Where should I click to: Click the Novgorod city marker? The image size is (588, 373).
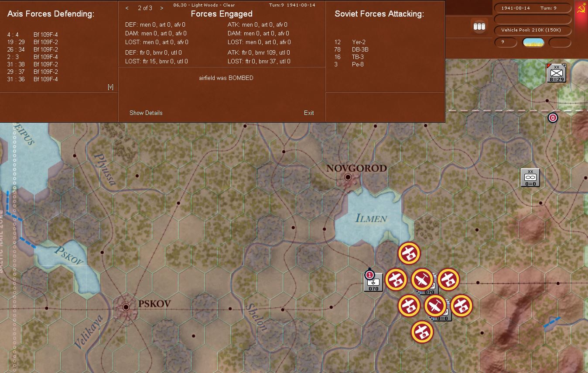pos(348,177)
